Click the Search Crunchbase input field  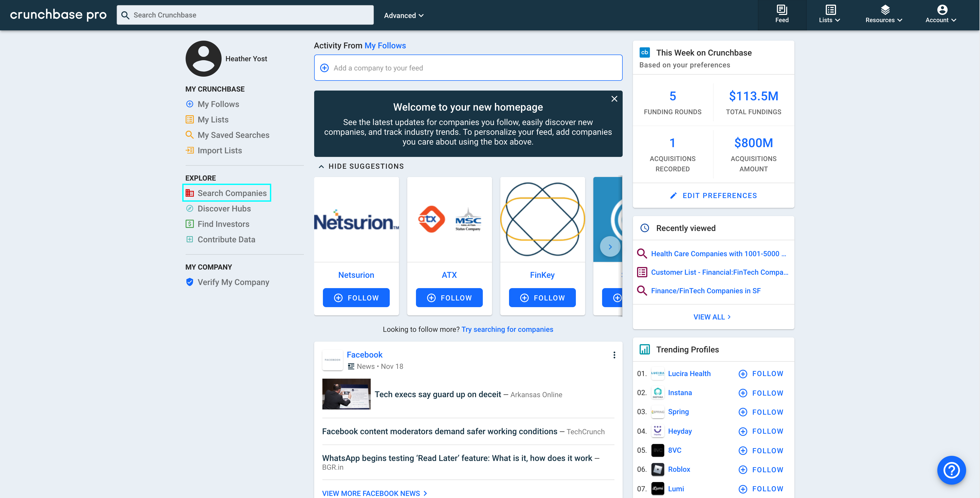click(x=245, y=15)
